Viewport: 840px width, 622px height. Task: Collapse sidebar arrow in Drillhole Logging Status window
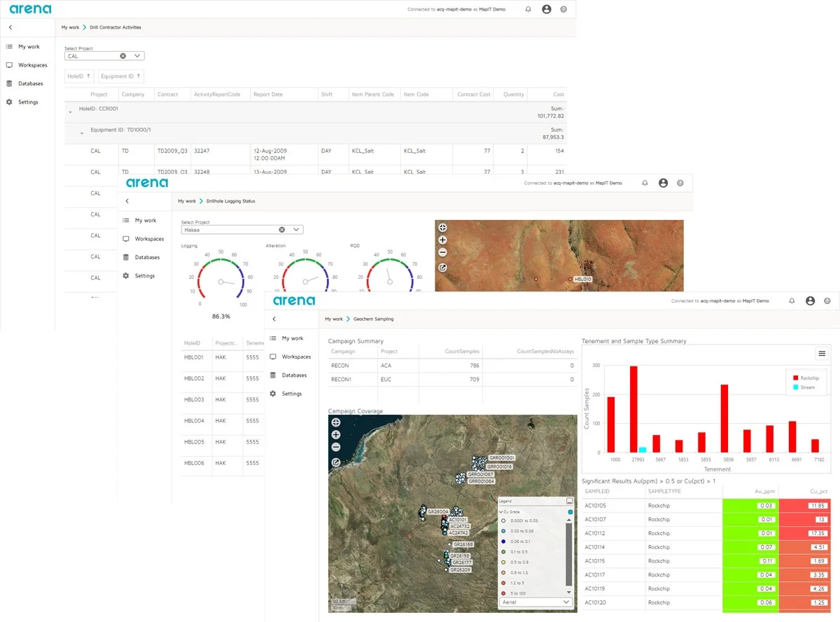[x=127, y=201]
